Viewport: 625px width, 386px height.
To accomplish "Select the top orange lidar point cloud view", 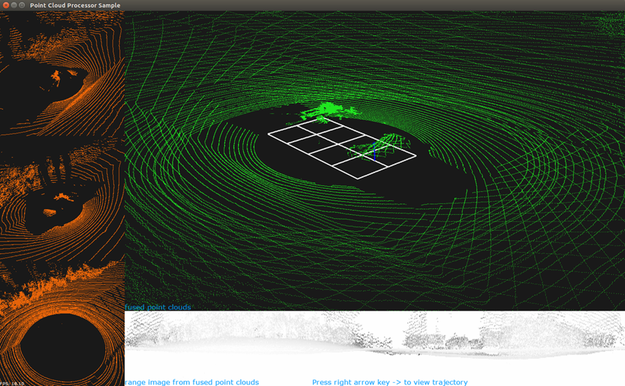I will pos(62,73).
